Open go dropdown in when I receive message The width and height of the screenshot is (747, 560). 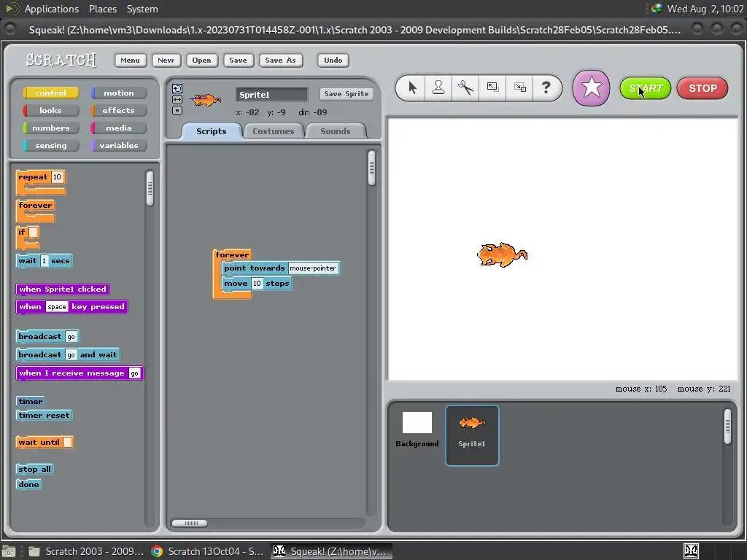pos(135,373)
